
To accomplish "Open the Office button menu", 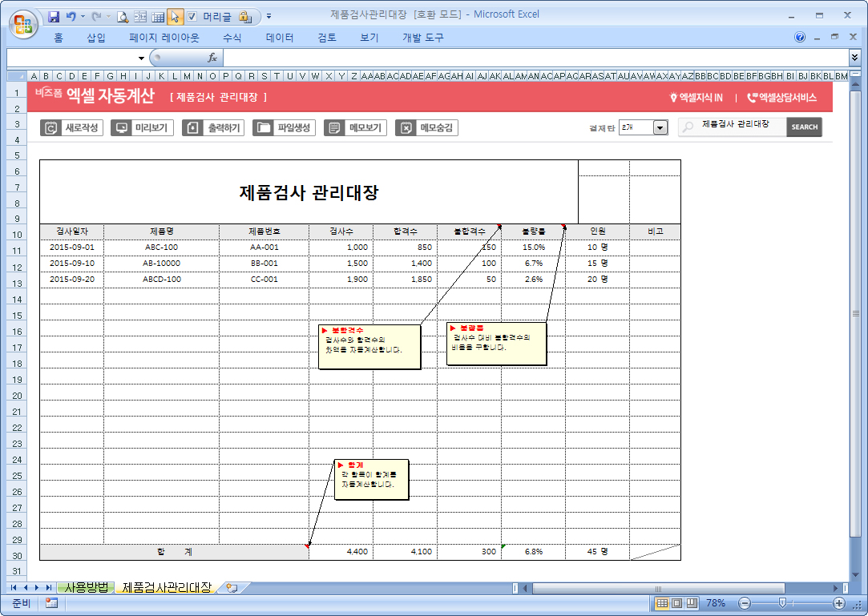I will [23, 24].
